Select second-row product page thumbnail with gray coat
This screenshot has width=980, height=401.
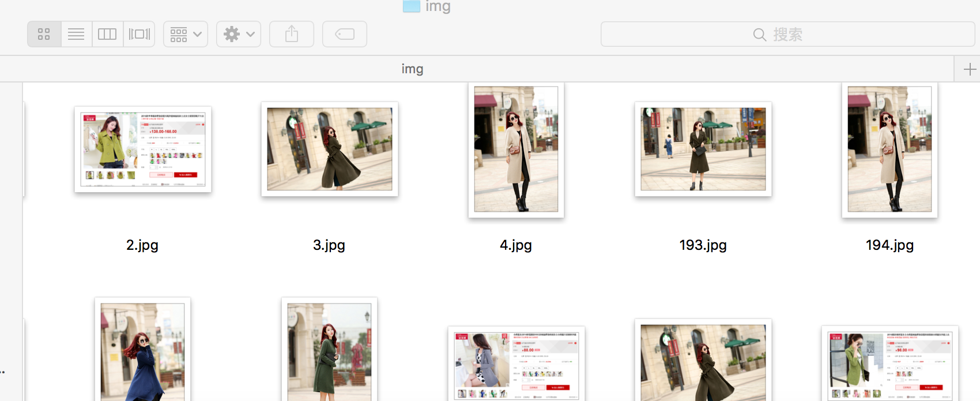pos(517,364)
